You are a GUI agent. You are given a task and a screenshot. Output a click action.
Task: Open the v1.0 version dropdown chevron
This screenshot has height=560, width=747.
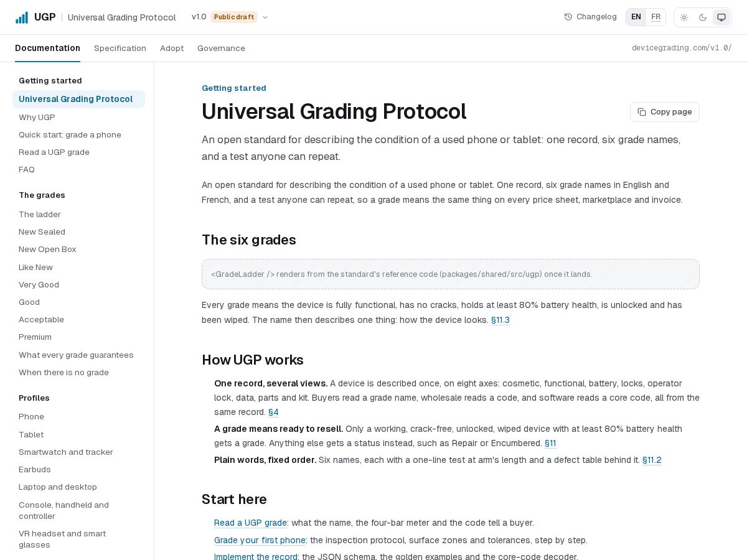pyautogui.click(x=265, y=17)
